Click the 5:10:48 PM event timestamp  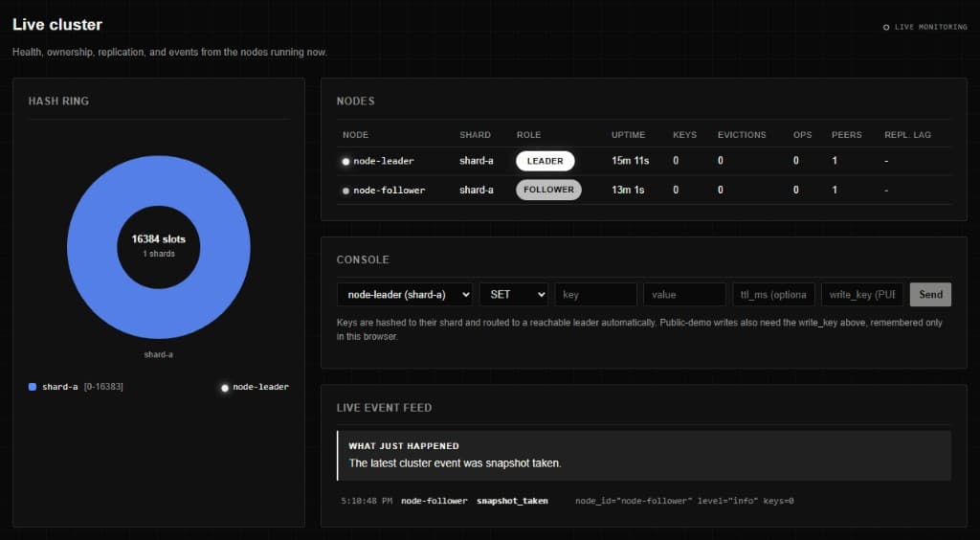click(367, 502)
